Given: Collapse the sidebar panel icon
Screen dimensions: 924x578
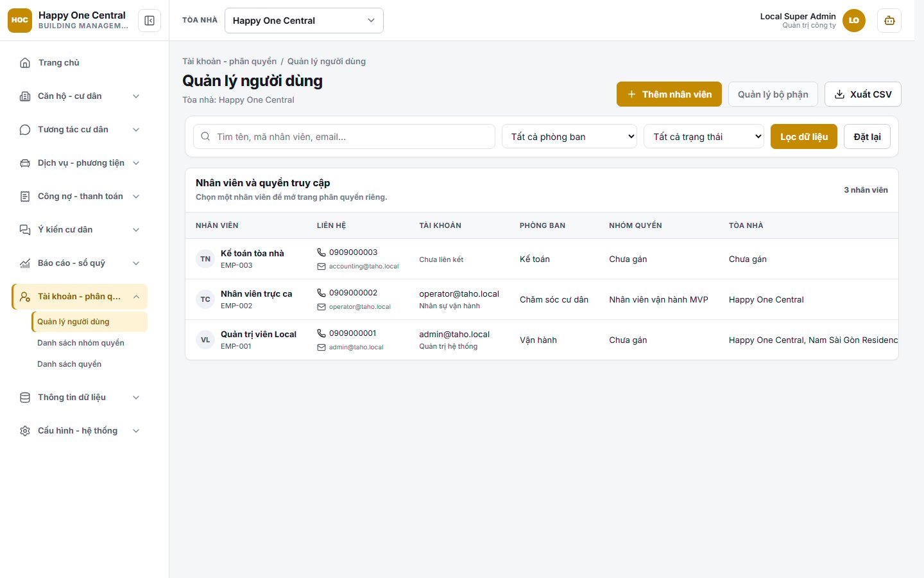Looking at the screenshot, I should [150, 21].
